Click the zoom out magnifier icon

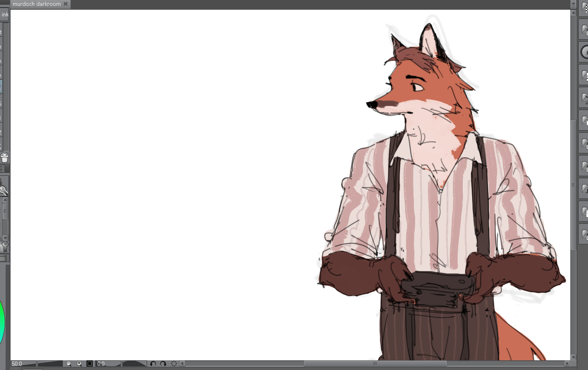[x=69, y=364]
